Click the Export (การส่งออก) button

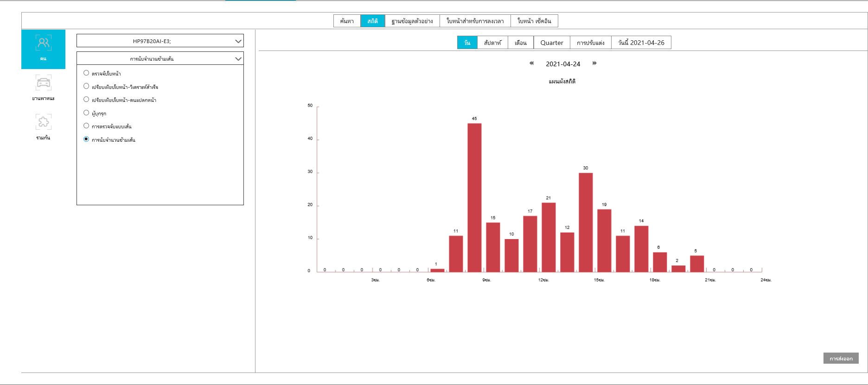[x=841, y=358]
